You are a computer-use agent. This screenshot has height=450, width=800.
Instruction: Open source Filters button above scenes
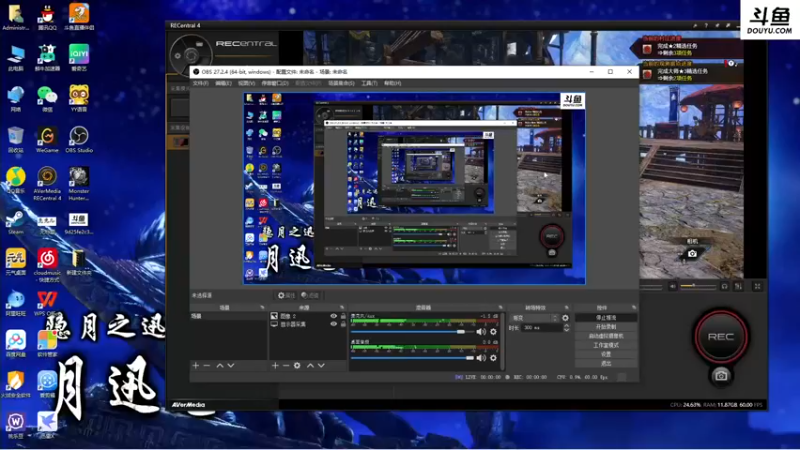point(310,295)
